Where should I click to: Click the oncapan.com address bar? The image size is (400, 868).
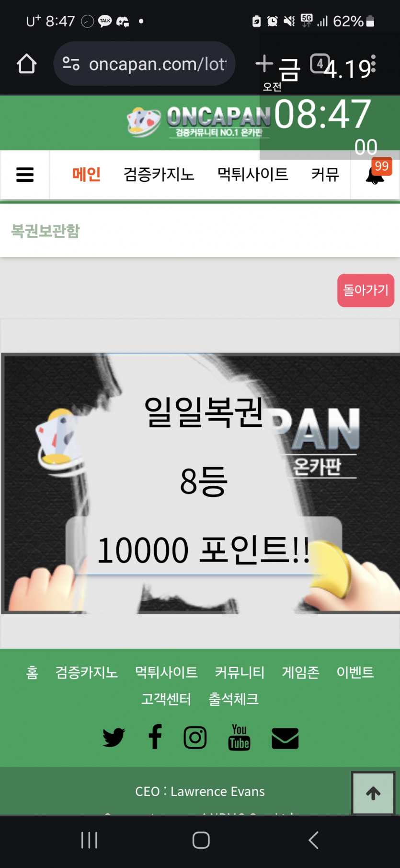(x=144, y=63)
